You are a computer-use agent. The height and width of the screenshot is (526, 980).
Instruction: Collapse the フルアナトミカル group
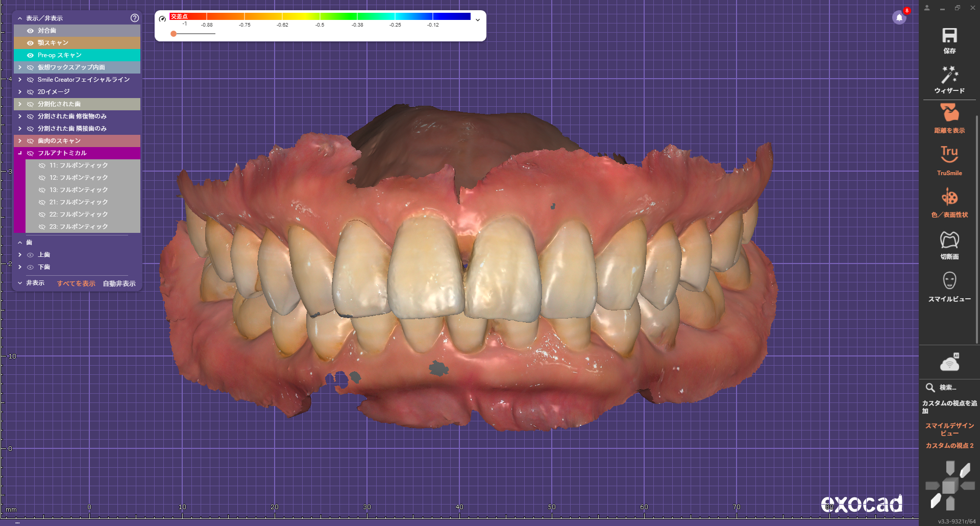pyautogui.click(x=20, y=153)
